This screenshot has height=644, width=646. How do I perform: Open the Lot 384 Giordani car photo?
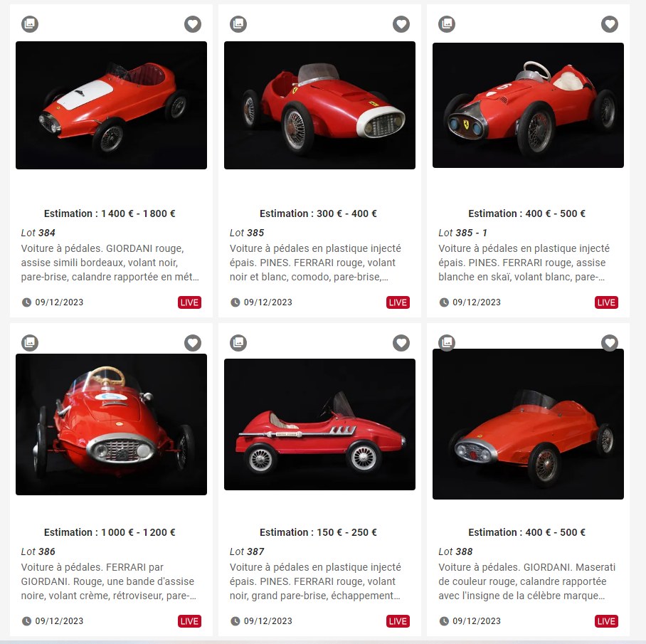tap(111, 105)
